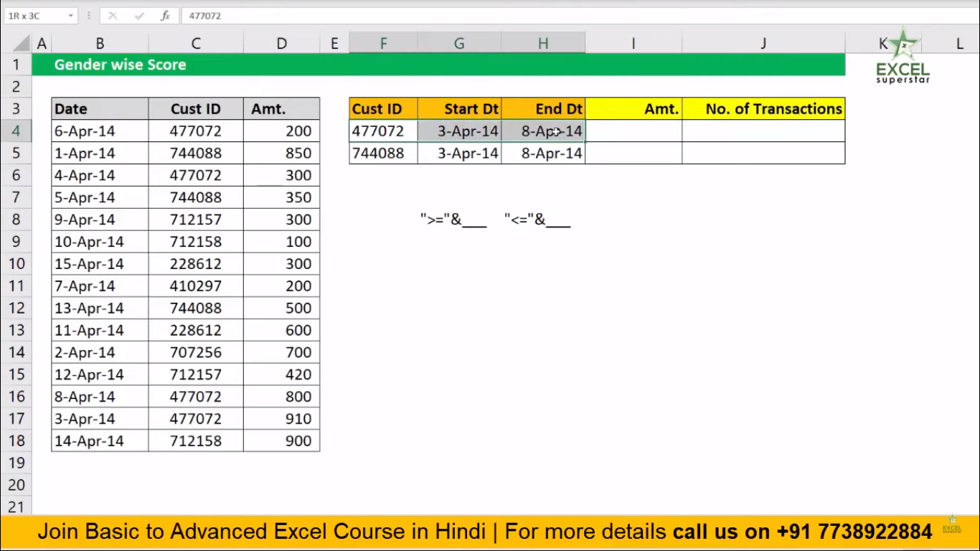Screen dimensions: 980x551
Task: Select the Start Dt 3-Apr-14 in row 5
Action: pos(459,154)
